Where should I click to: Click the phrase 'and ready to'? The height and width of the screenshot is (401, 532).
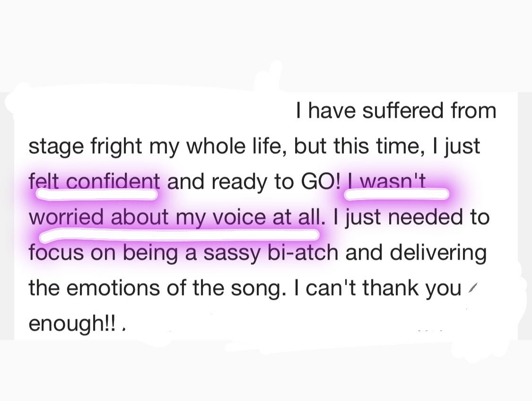[231, 182]
